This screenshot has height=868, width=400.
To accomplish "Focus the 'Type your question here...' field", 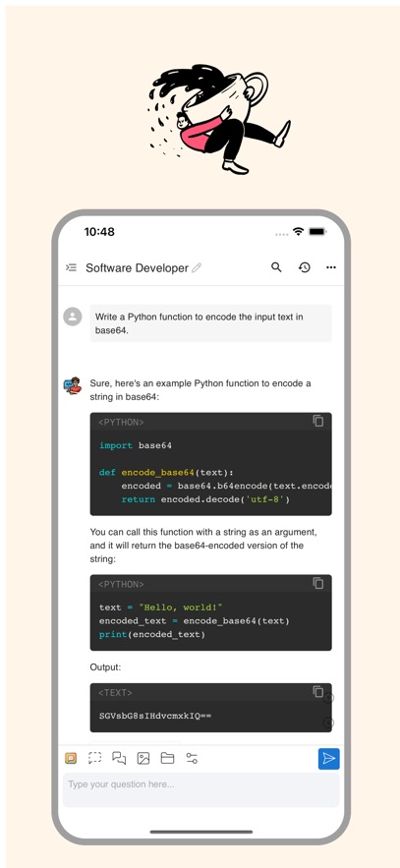I will (200, 790).
